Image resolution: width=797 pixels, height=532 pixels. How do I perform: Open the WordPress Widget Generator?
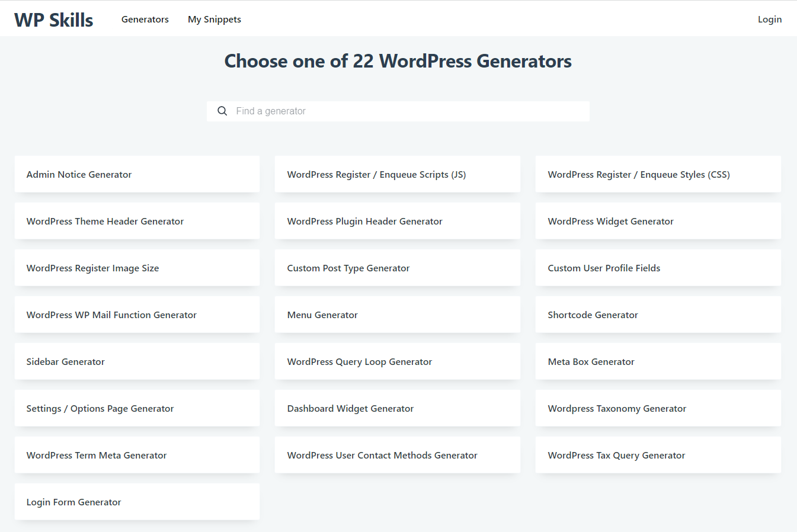tap(658, 220)
